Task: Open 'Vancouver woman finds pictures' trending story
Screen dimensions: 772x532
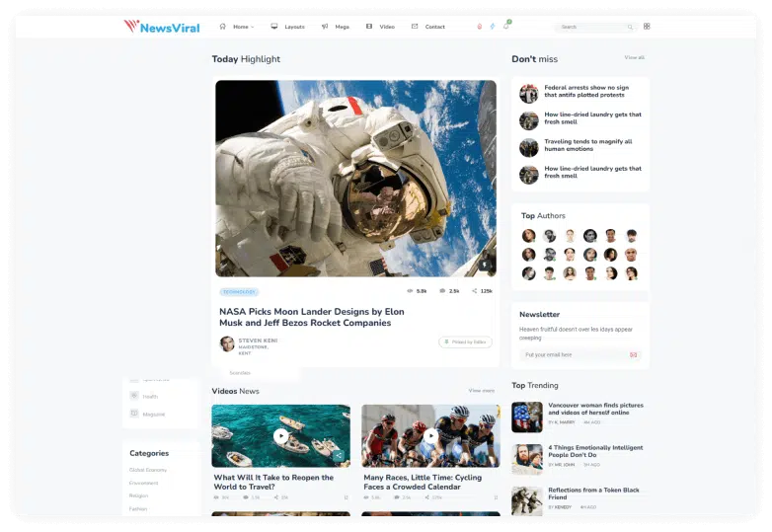Action: 595,409
